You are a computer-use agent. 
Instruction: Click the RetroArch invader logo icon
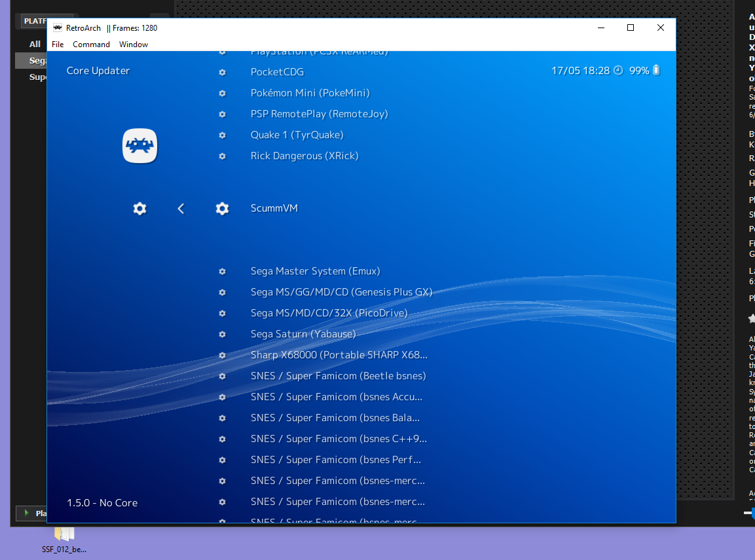pyautogui.click(x=139, y=145)
